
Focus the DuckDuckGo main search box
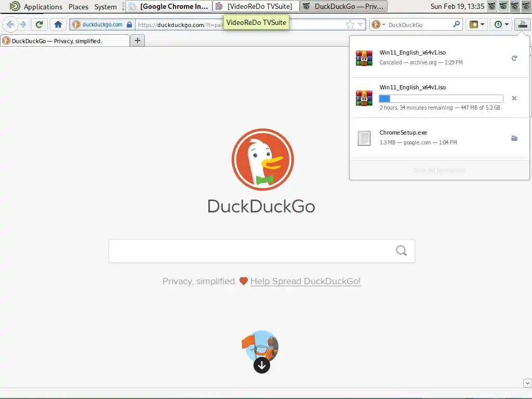point(262,251)
